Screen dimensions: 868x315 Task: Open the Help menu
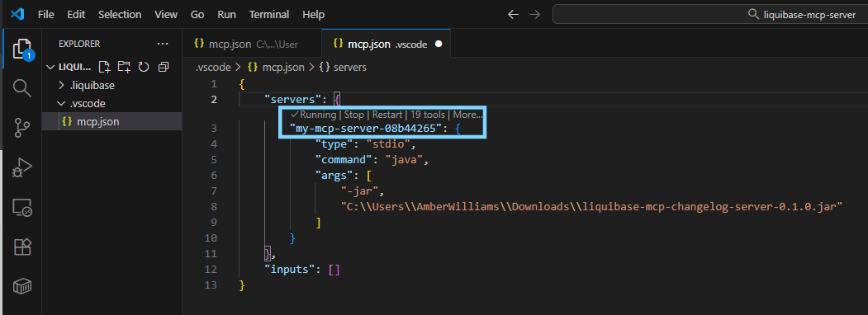tap(313, 14)
